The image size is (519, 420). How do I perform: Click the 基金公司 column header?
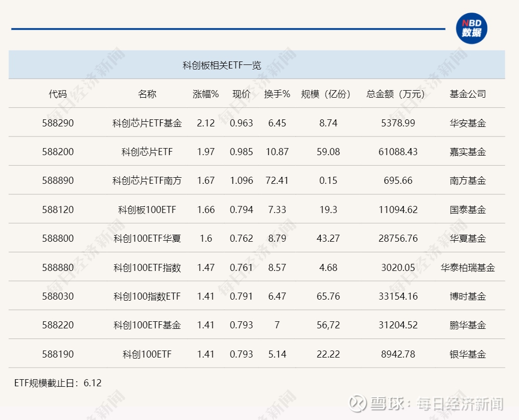[x=468, y=94]
